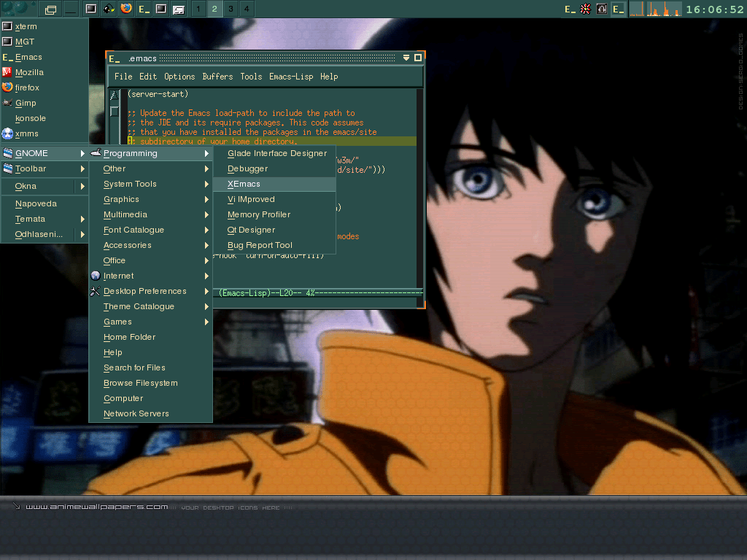
Task: Expand the System Tools submenu arrow
Action: coord(206,184)
